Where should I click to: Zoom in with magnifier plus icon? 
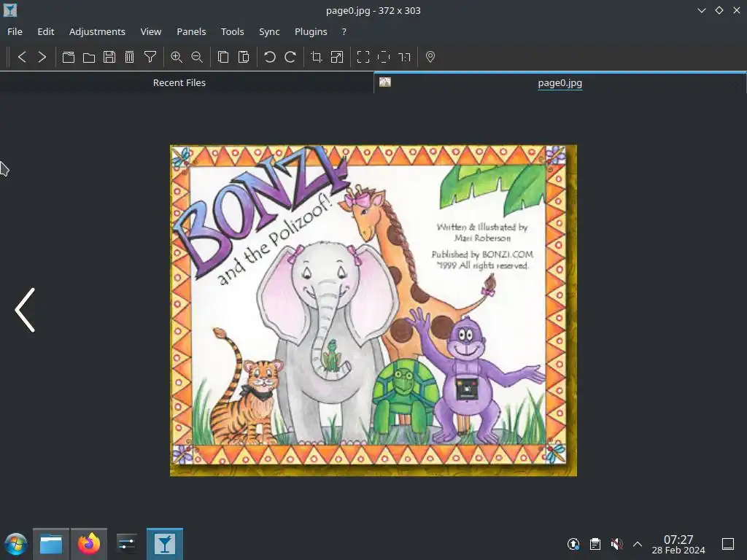click(177, 57)
